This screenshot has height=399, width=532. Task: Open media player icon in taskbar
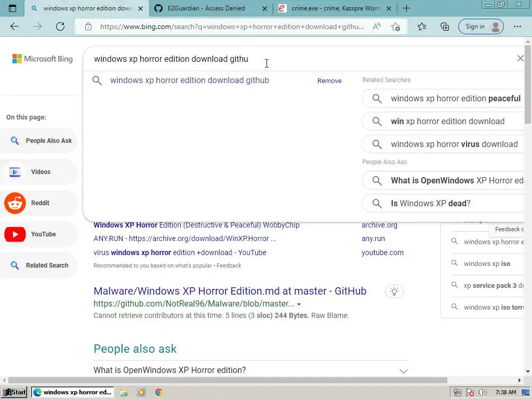pos(141,392)
